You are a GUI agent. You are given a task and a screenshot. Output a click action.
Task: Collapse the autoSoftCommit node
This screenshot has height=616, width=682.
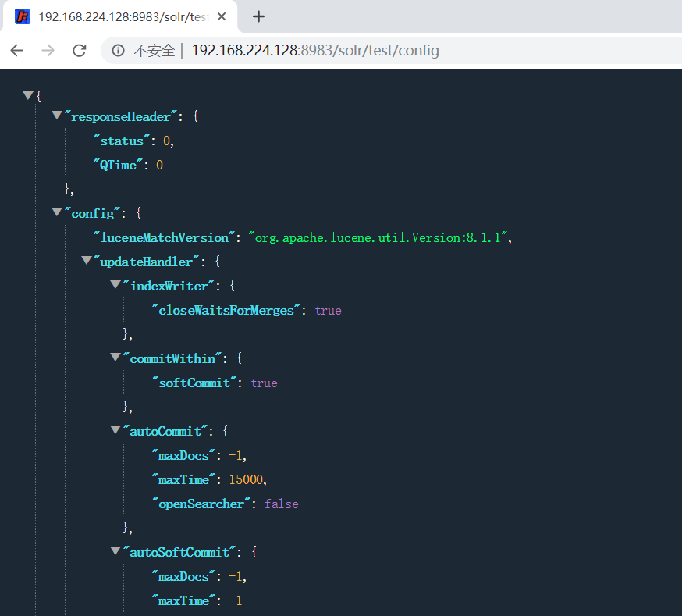(115, 550)
